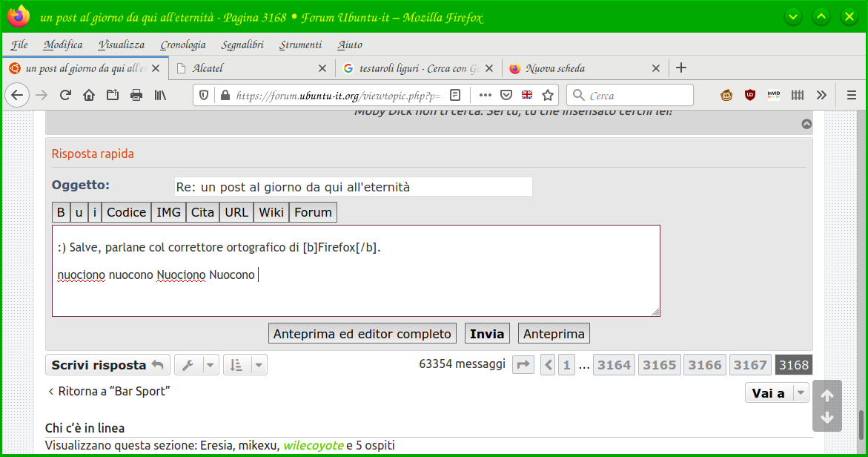Click the Oggetto subject input field
This screenshot has height=457, width=868.
click(x=353, y=187)
